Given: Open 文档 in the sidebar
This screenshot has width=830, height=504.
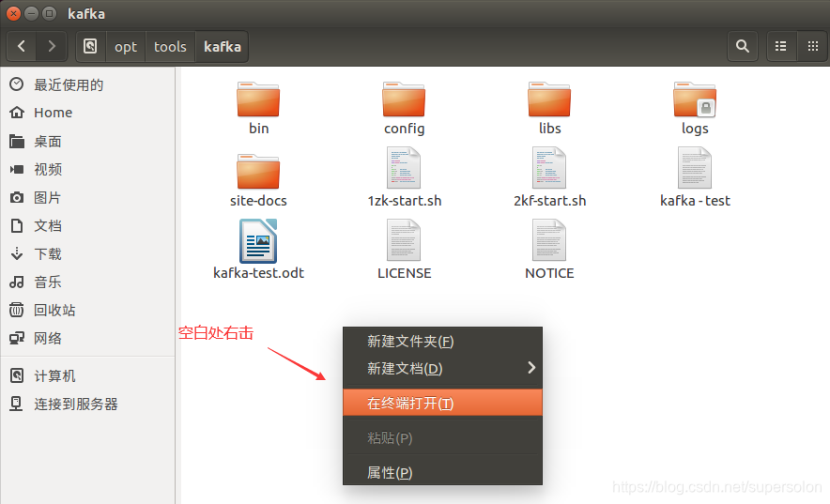Looking at the screenshot, I should pos(87,226).
